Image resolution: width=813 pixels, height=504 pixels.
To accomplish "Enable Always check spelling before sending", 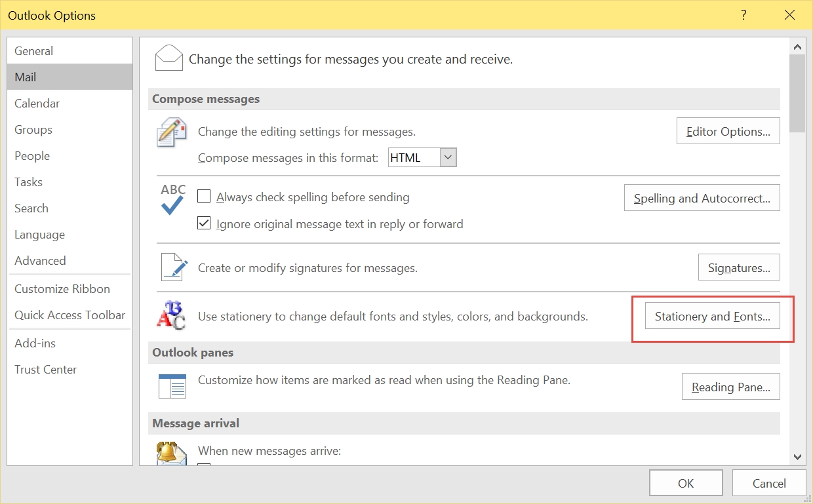I will pos(204,197).
